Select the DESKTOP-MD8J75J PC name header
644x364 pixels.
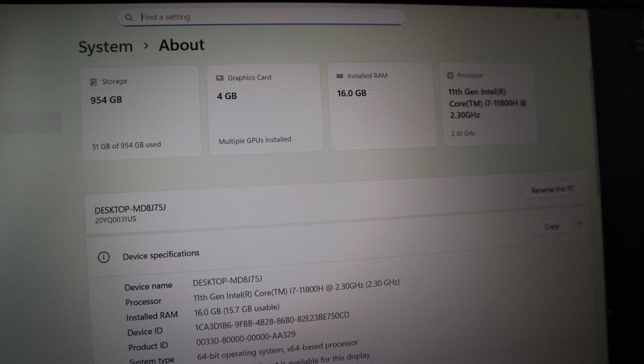tap(130, 209)
